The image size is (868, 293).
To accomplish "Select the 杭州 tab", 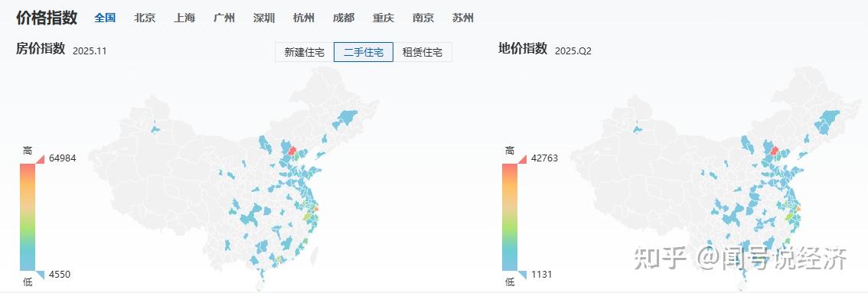I will coord(304,18).
